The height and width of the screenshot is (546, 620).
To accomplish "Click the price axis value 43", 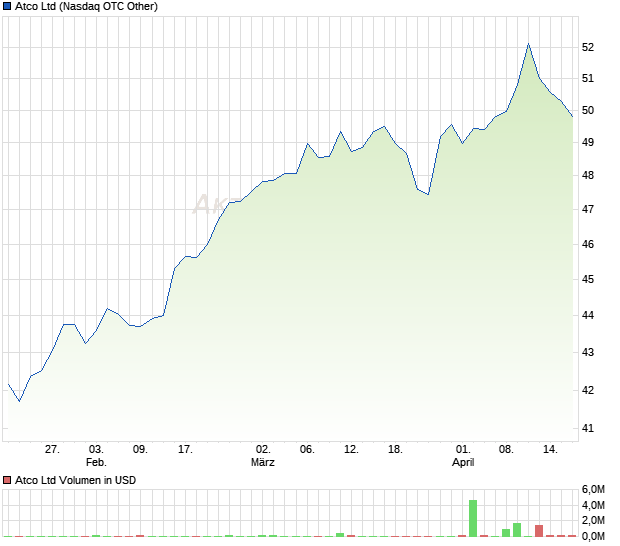I will (588, 352).
